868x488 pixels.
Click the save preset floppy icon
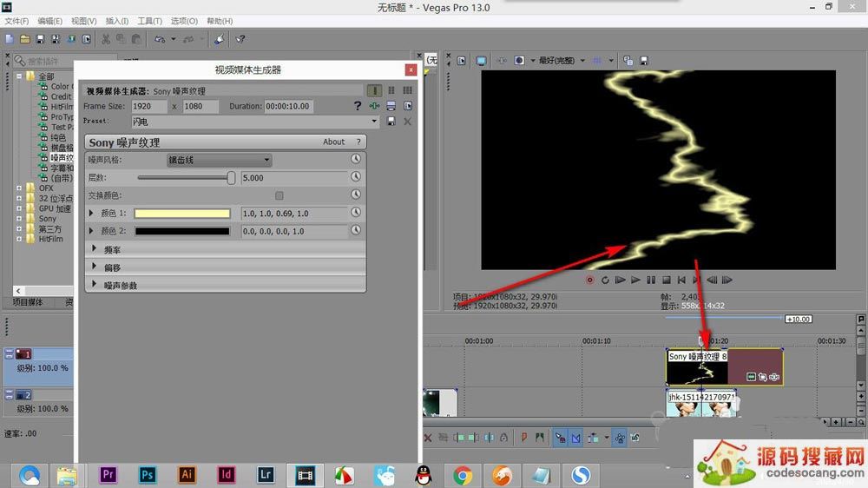(391, 122)
